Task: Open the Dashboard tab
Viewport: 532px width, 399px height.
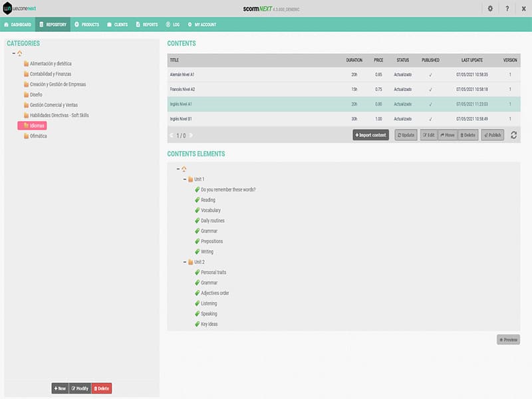Action: [x=18, y=25]
